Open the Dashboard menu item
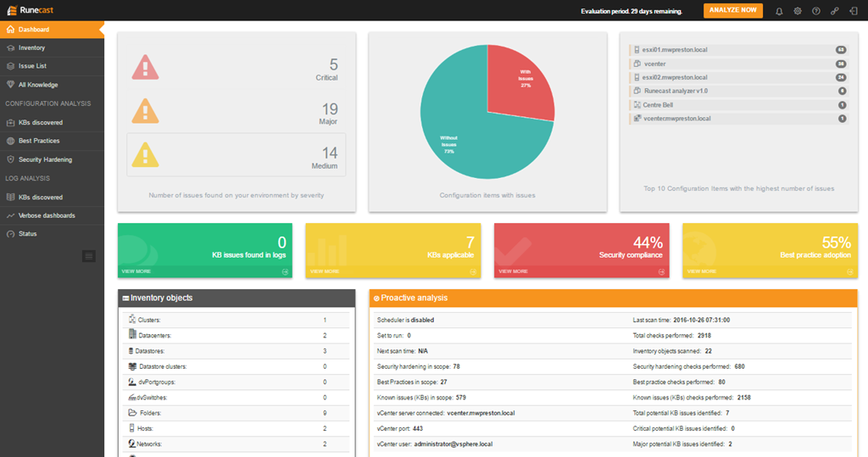868x457 pixels. click(52, 30)
